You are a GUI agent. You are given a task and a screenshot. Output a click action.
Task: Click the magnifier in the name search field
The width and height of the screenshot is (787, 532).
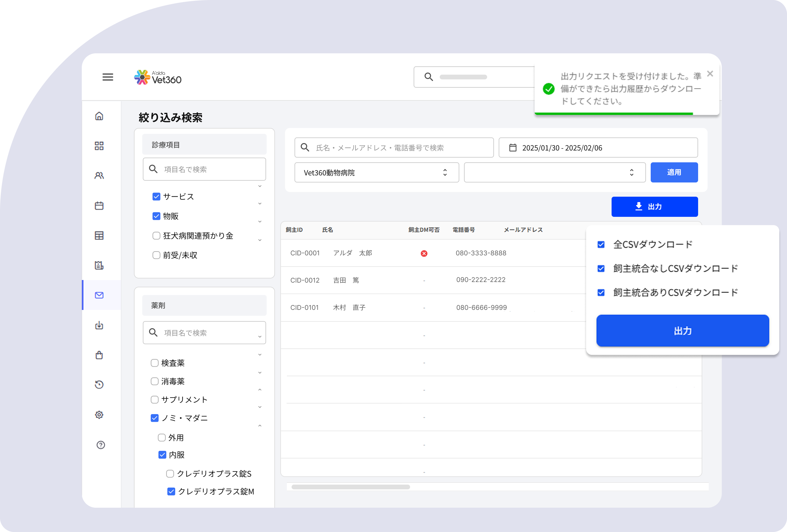(305, 148)
